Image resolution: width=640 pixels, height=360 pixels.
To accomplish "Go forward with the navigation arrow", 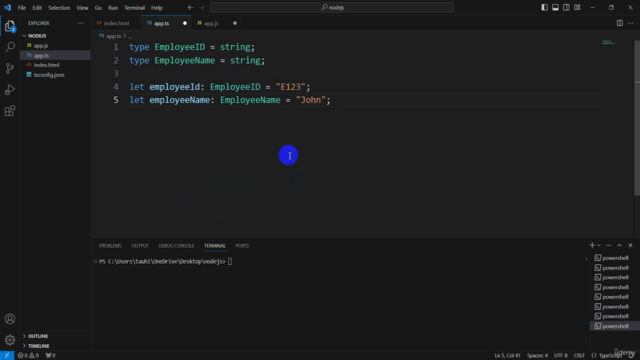I will (x=201, y=7).
